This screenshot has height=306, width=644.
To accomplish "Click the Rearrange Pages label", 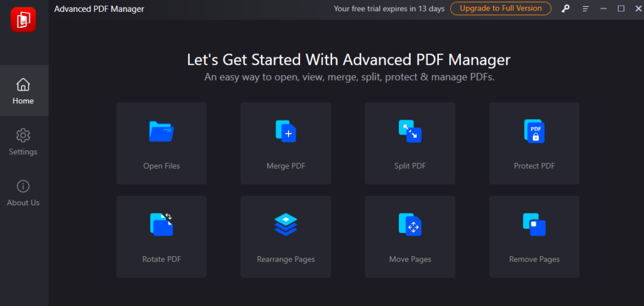I will coord(286,259).
